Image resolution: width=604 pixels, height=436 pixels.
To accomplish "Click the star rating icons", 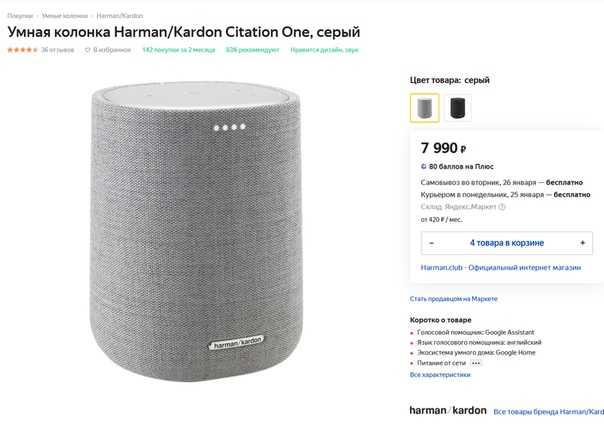I will click(22, 50).
